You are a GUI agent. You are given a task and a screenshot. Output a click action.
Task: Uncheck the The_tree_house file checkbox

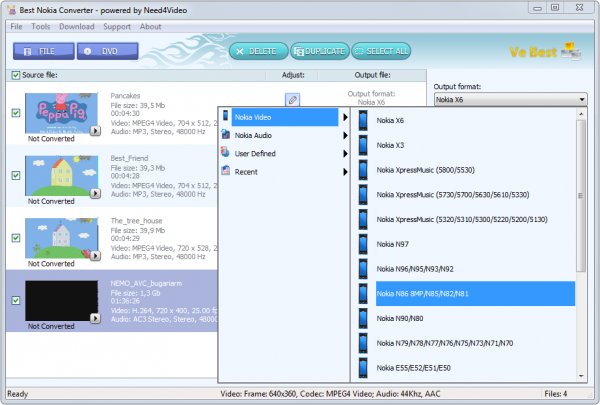click(x=16, y=238)
